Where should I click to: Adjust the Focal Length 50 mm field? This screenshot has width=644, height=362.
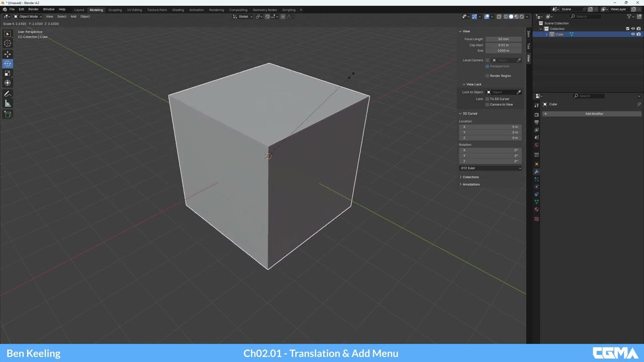(504, 39)
